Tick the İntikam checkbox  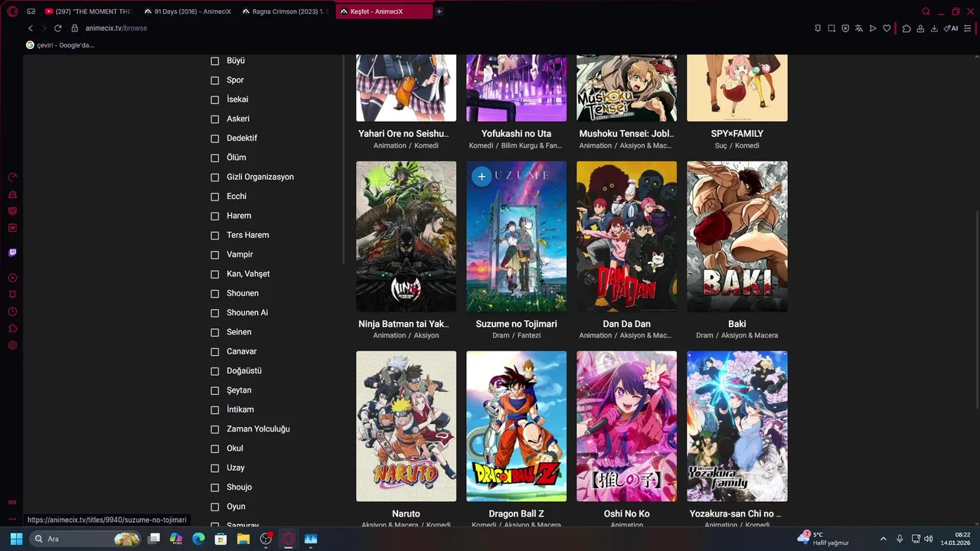click(214, 410)
